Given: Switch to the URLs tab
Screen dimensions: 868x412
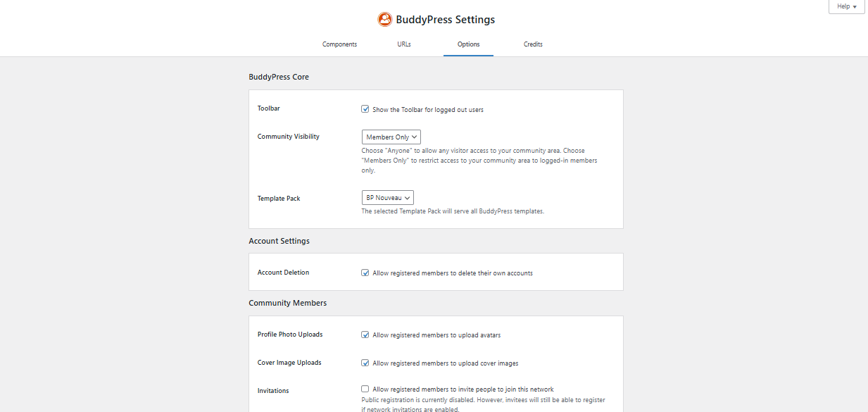Looking at the screenshot, I should tap(403, 44).
